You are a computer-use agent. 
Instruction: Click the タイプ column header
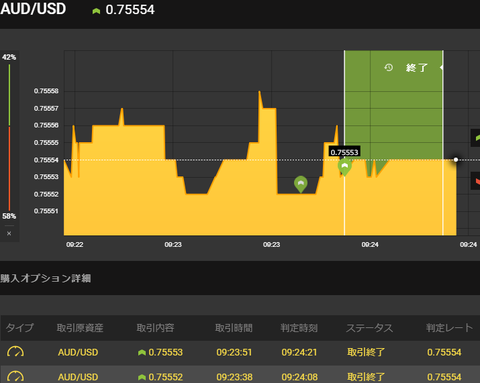point(20,328)
